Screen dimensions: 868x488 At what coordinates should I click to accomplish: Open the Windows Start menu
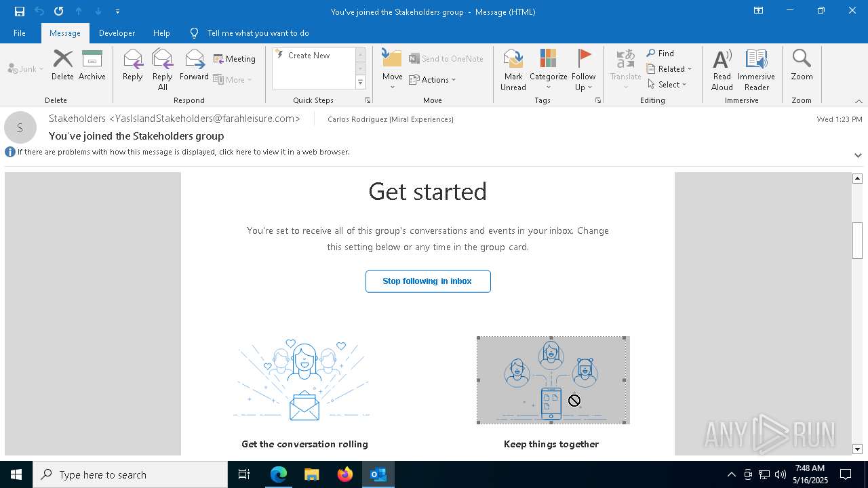(x=16, y=474)
